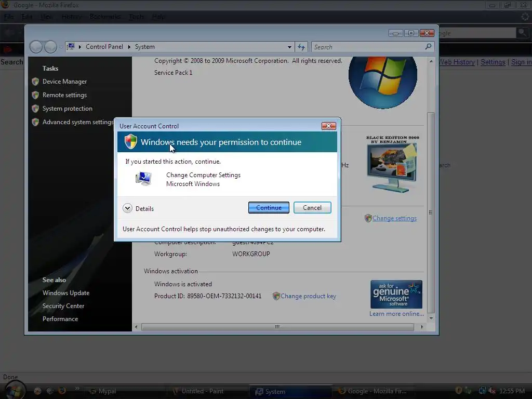Click horizontal scrollbar left arrow
Viewport: 532px width, 399px height.
point(136,327)
